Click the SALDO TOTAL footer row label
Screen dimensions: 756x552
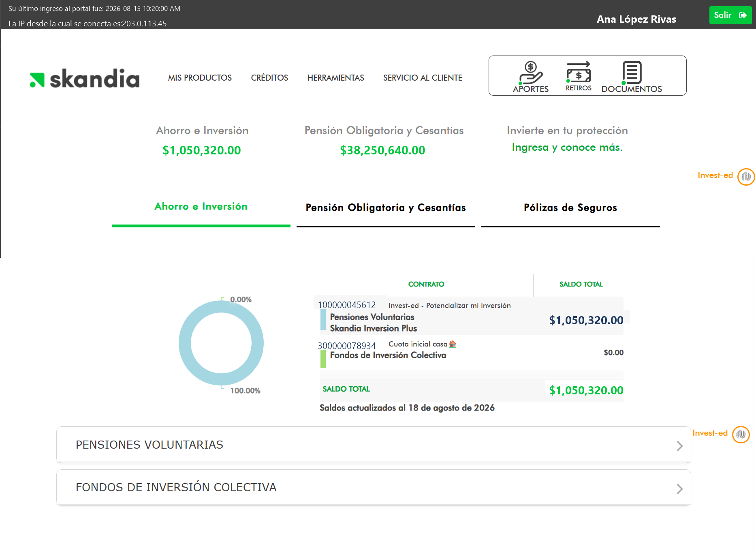pyautogui.click(x=346, y=389)
